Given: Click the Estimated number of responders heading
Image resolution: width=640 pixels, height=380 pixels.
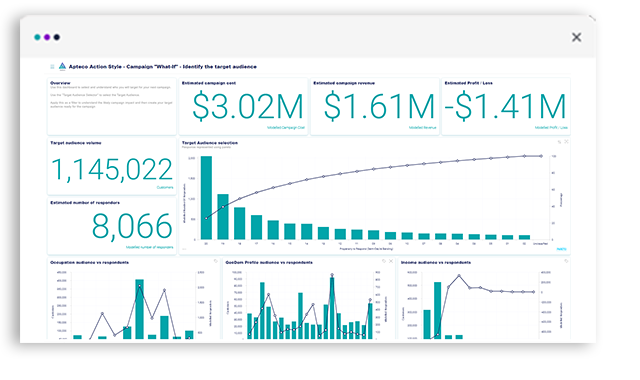Looking at the screenshot, I should click(x=85, y=202).
